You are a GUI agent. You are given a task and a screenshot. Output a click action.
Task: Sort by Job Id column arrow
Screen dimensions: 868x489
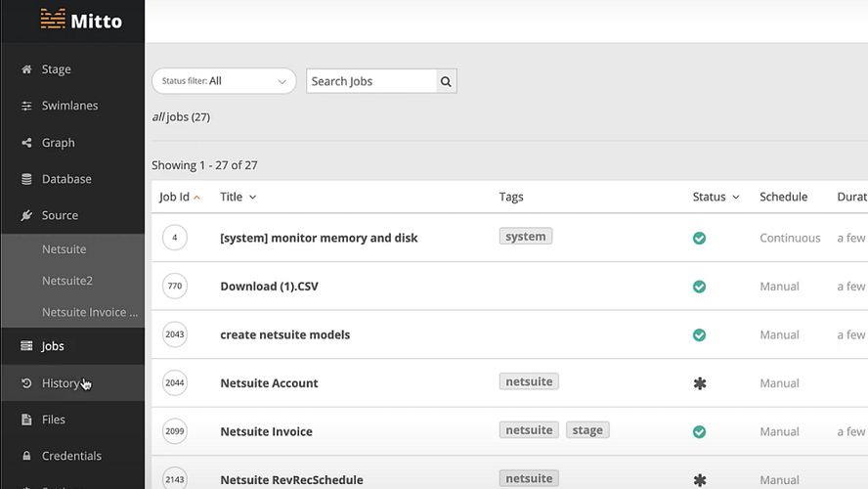tap(196, 198)
